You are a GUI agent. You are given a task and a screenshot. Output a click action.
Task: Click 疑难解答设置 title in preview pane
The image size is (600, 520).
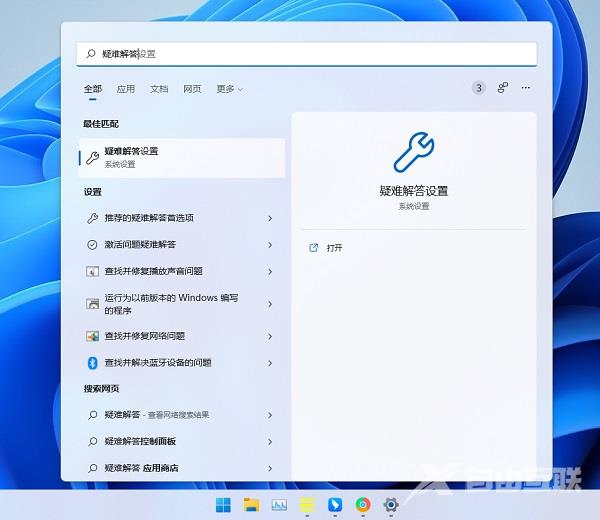(414, 191)
